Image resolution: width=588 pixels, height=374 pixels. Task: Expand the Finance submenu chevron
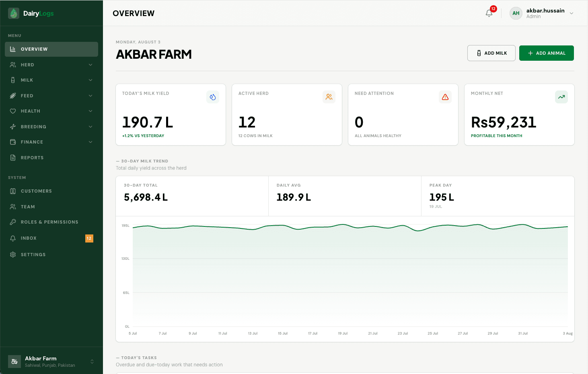tap(90, 142)
